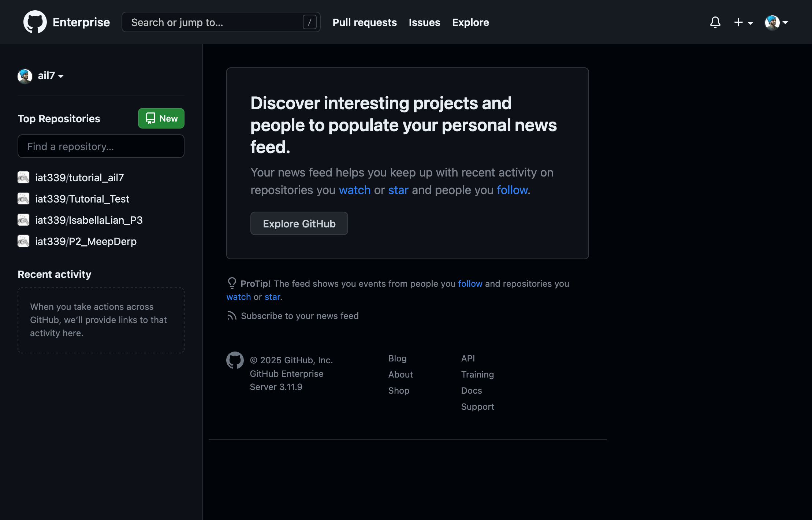Expand the ail7 context switcher caret
Screen dimensions: 812x520
[x=60, y=77]
